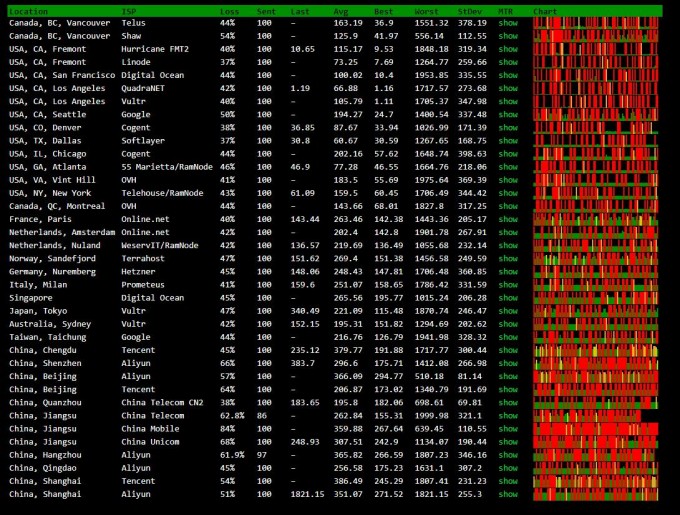Click the Worst column header
This screenshot has width=680, height=515.
click(x=426, y=11)
